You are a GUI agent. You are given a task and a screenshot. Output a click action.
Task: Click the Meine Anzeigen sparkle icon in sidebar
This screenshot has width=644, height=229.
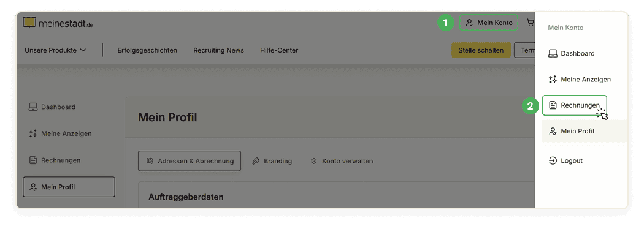coord(33,133)
